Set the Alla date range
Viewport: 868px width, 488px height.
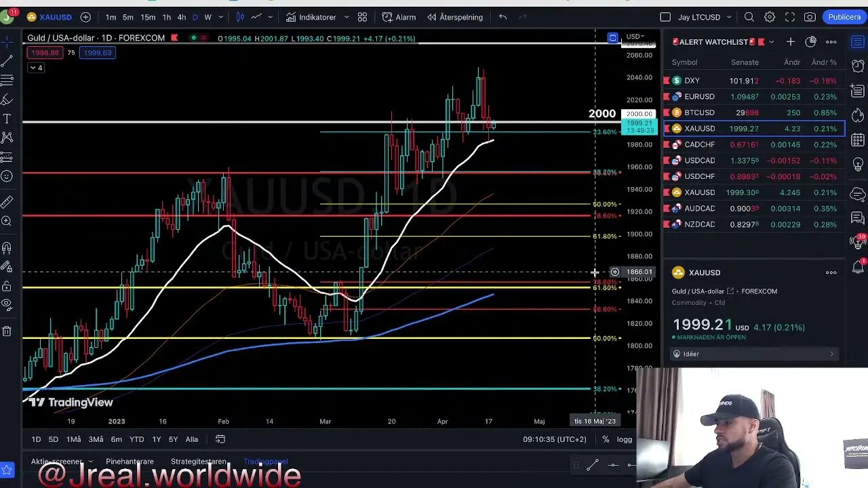[192, 439]
